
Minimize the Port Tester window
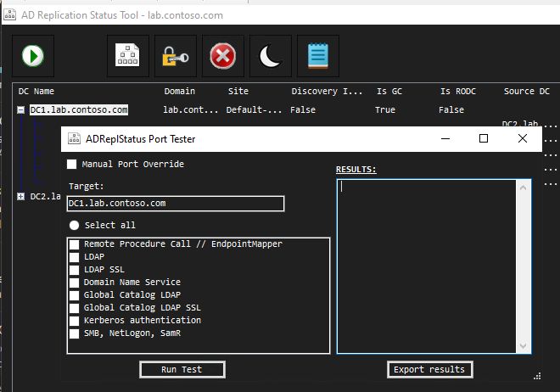pyautogui.click(x=445, y=138)
